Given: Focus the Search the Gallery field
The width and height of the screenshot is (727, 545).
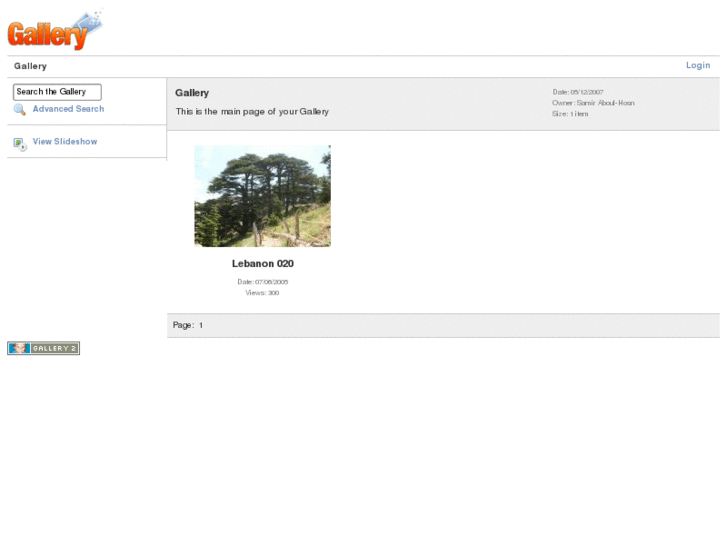Looking at the screenshot, I should (57, 92).
